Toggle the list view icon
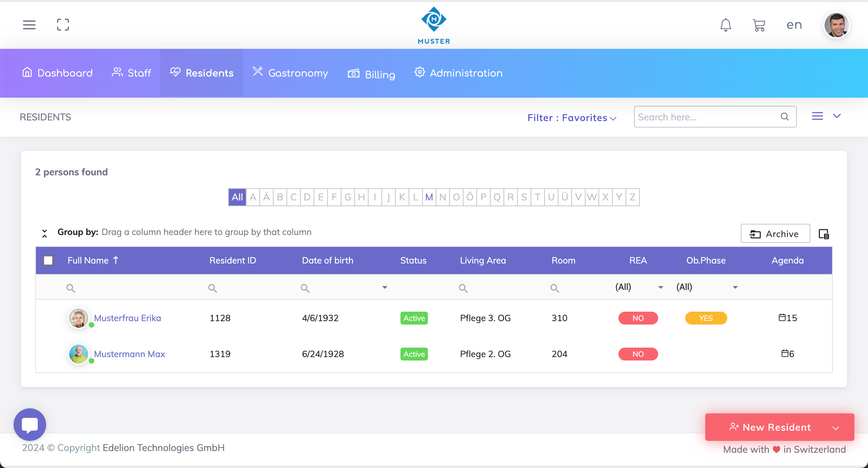The width and height of the screenshot is (868, 468). click(x=817, y=116)
